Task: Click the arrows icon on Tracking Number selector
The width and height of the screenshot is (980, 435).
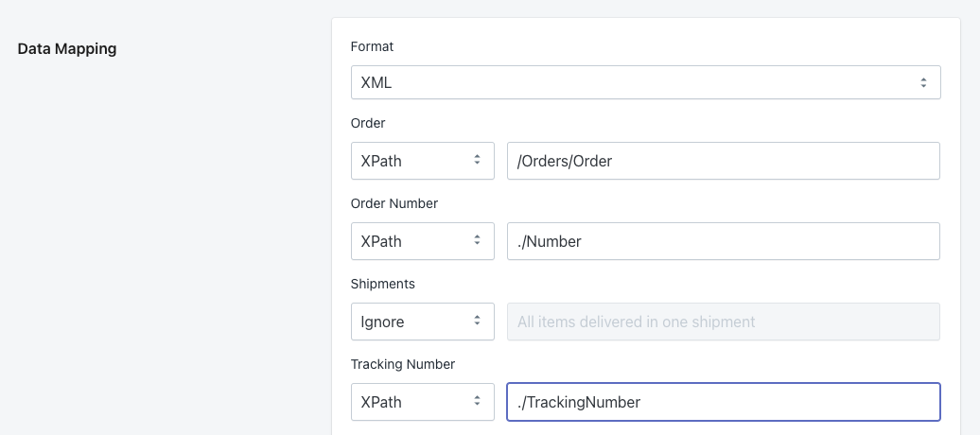Action: 478,402
